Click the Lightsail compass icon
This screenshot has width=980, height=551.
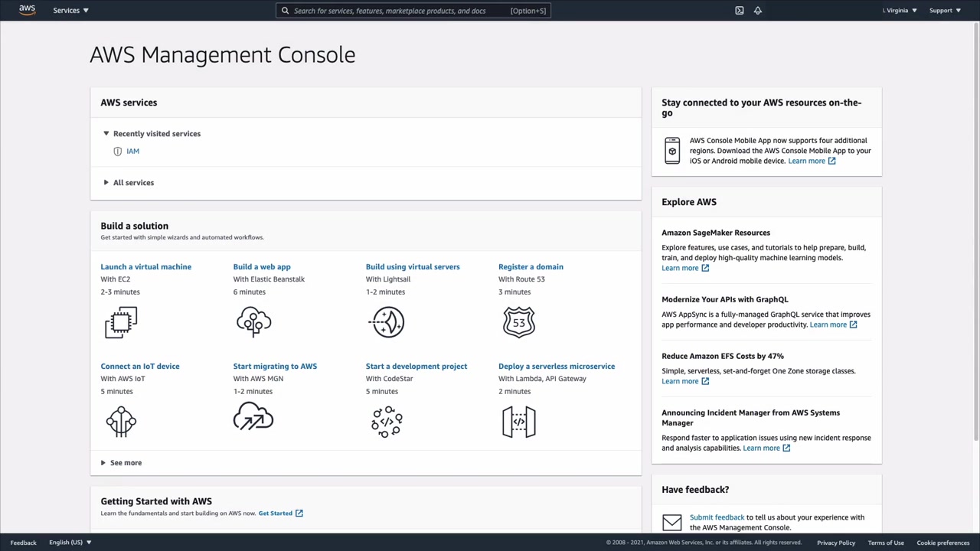387,322
